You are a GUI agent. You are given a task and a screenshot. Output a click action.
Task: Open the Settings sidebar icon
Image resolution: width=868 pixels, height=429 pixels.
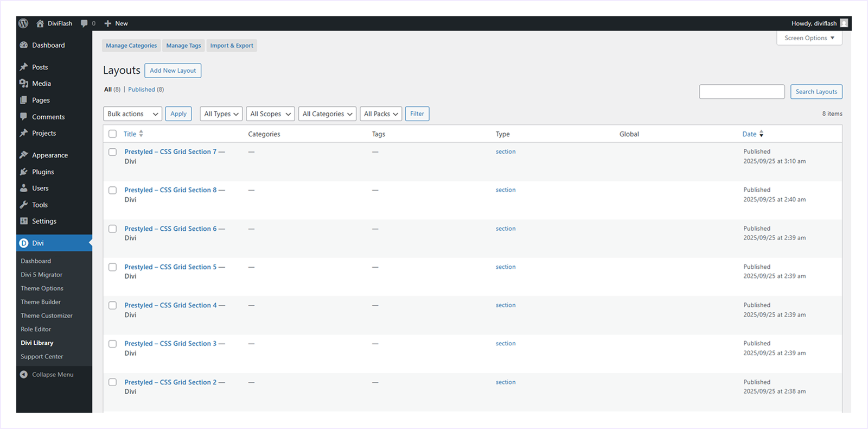click(x=24, y=221)
